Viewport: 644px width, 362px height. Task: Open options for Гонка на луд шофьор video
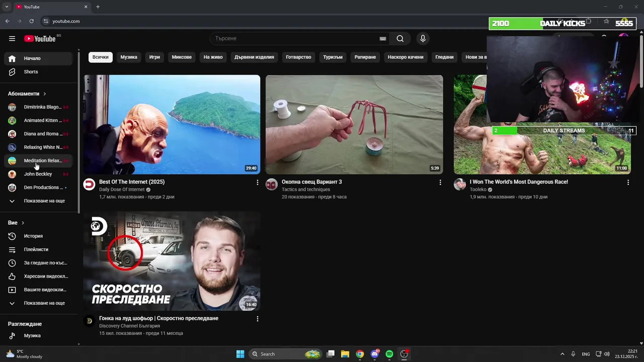coord(258,318)
